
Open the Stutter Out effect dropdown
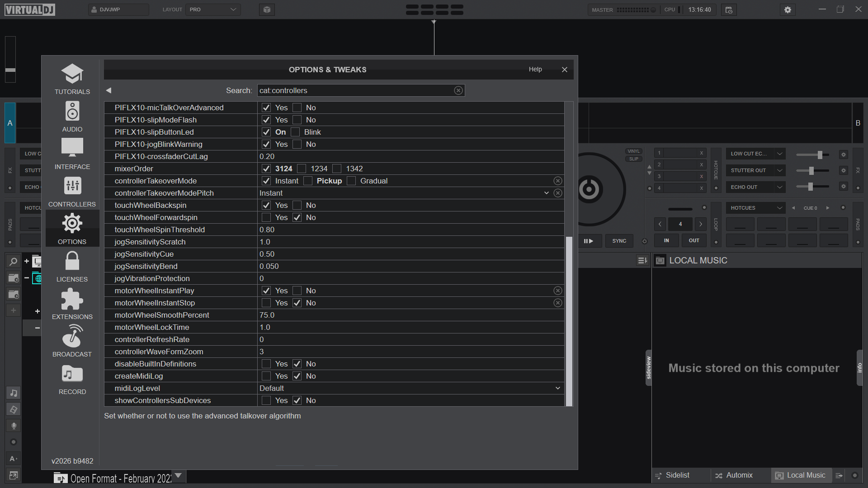click(x=756, y=170)
